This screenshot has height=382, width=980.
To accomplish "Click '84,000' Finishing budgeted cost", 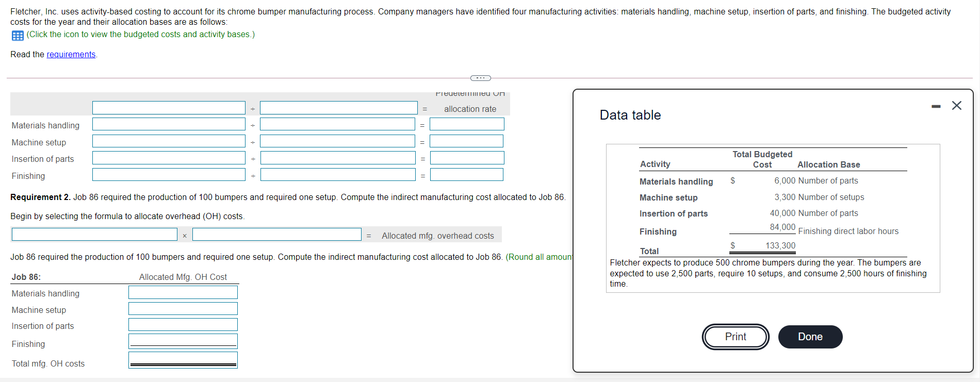I will coord(783,227).
